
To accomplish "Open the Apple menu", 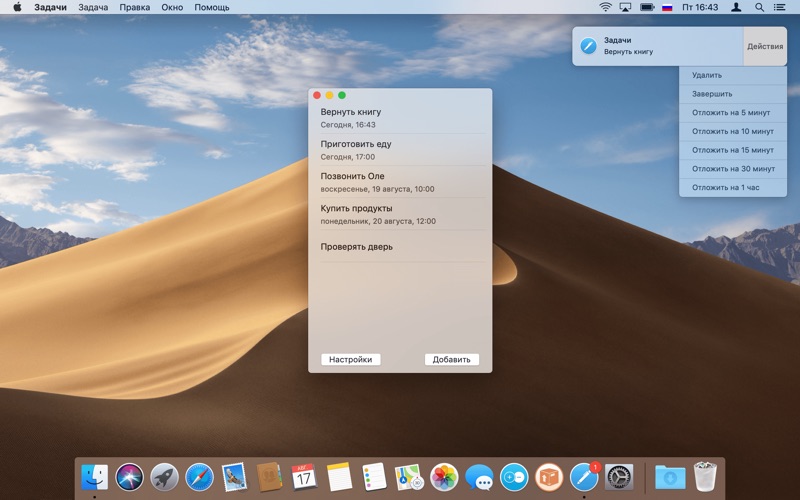I will point(17,7).
